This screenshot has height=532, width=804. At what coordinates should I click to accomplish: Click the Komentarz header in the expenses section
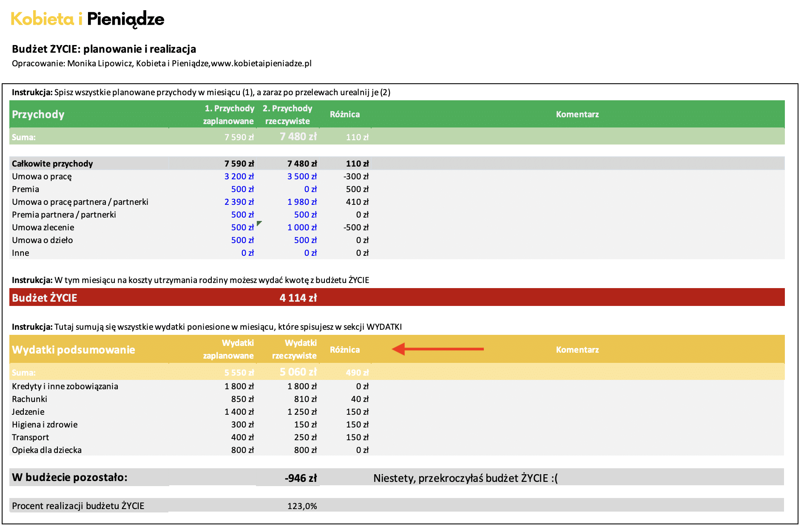point(577,350)
